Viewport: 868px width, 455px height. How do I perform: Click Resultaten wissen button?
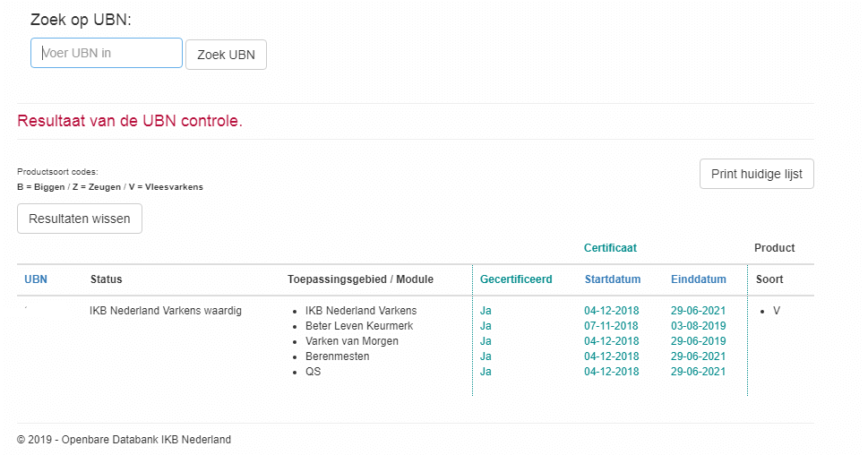80,219
